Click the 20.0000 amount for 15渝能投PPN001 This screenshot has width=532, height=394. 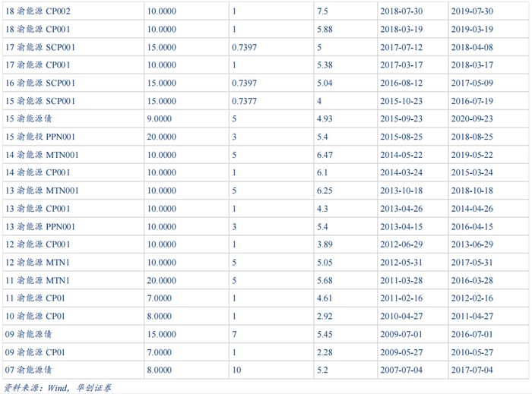(x=161, y=137)
